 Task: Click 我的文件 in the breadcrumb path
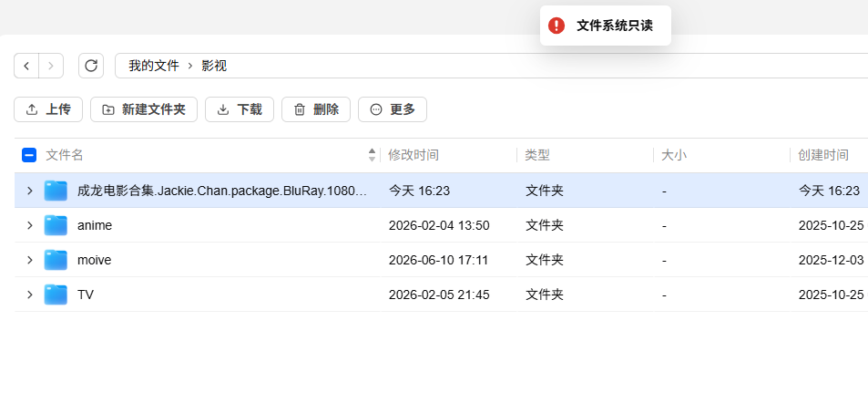pyautogui.click(x=154, y=66)
